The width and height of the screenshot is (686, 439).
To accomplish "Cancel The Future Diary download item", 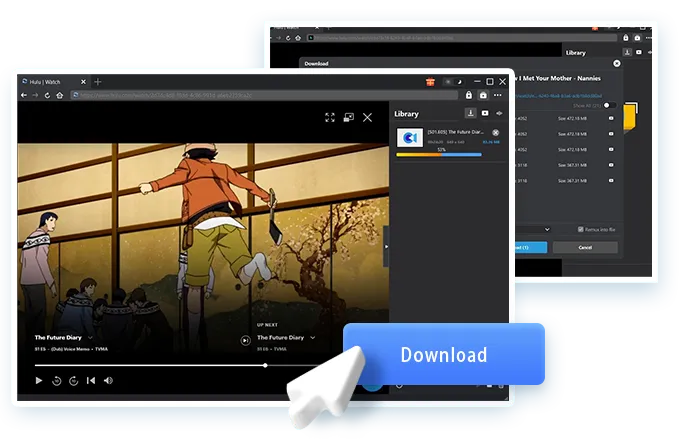I will 496,132.
